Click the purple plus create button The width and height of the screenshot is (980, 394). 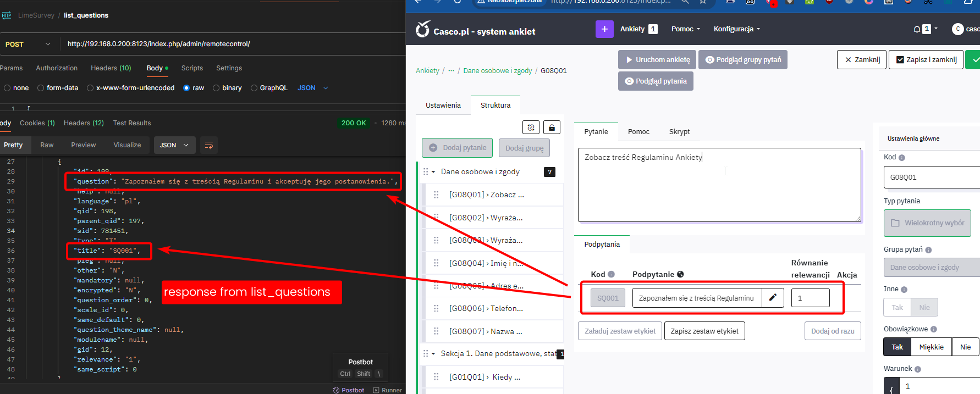pyautogui.click(x=604, y=29)
